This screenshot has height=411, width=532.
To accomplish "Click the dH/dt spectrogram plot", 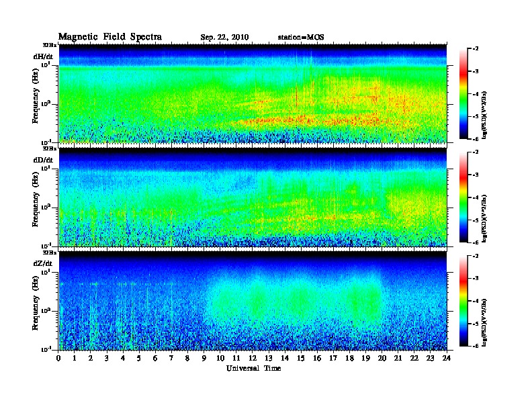I will [x=253, y=93].
